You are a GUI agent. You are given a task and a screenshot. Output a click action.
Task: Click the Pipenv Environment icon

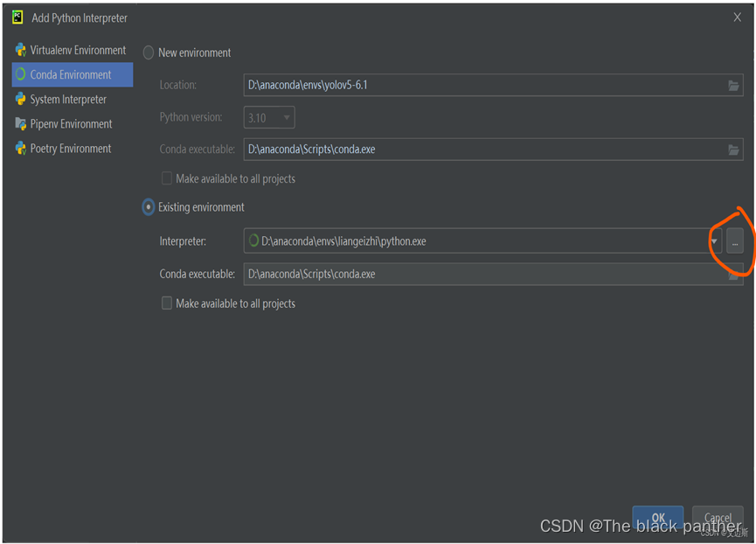[20, 123]
